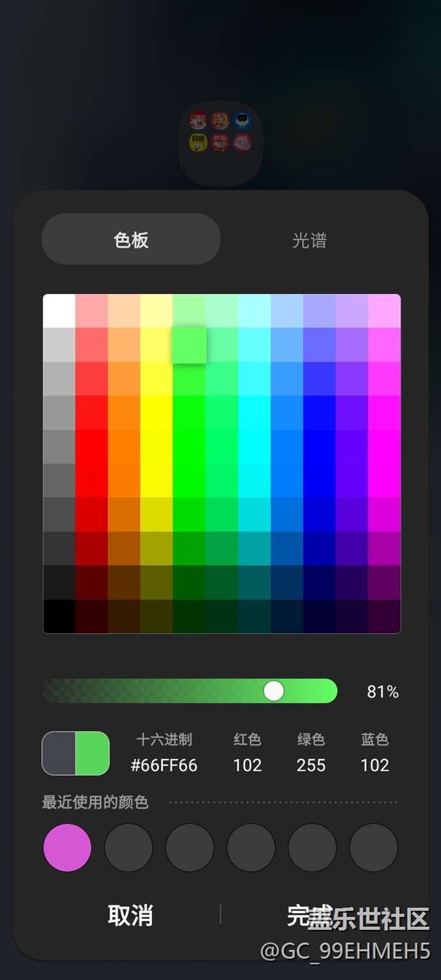Edit the hex value #66FF66 field
The width and height of the screenshot is (441, 980).
164,765
